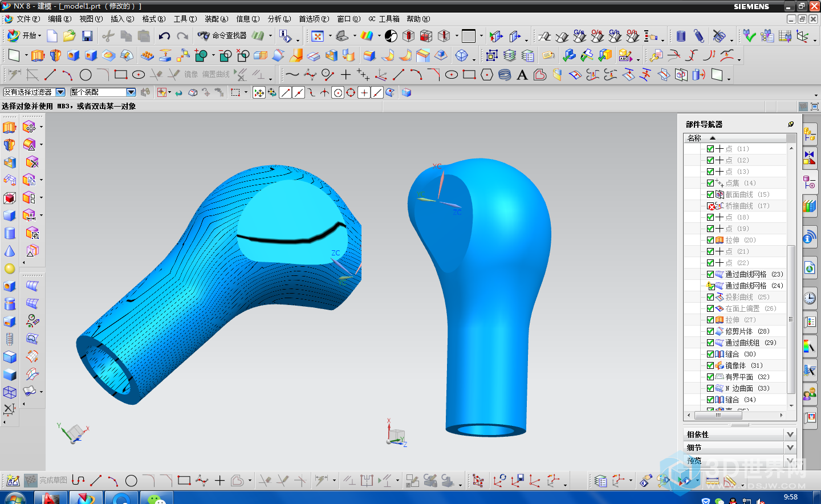This screenshot has width=821, height=504.
Task: Select the Extrude tool in feature toolbar
Action: coord(38,56)
